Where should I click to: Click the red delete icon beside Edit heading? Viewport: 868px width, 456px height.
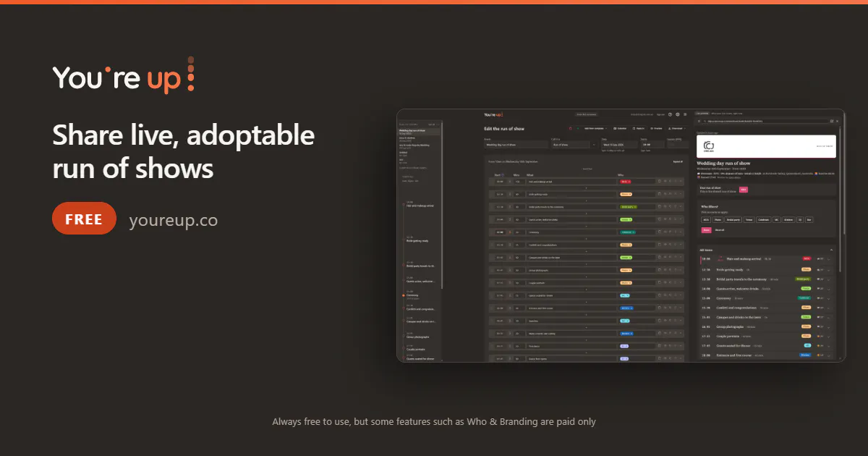(570, 128)
